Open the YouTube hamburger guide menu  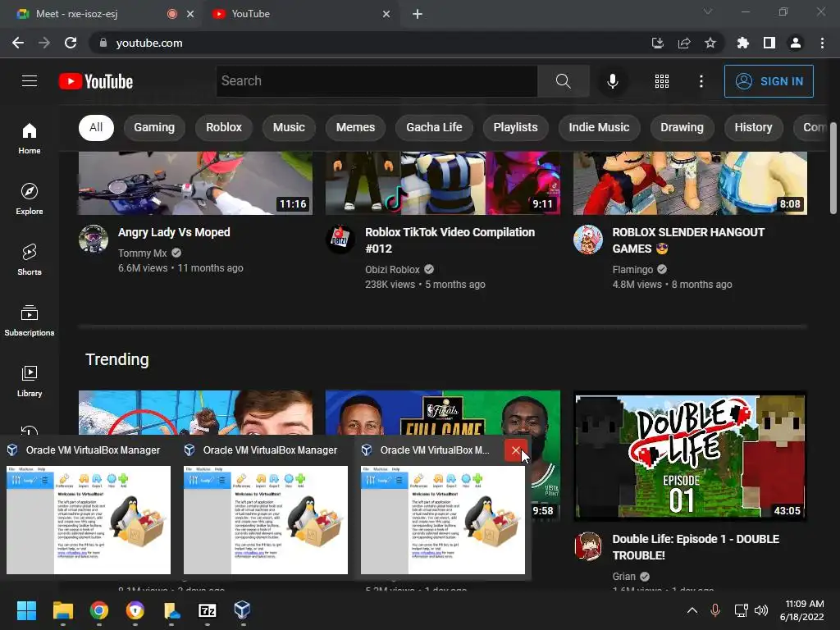click(x=30, y=81)
